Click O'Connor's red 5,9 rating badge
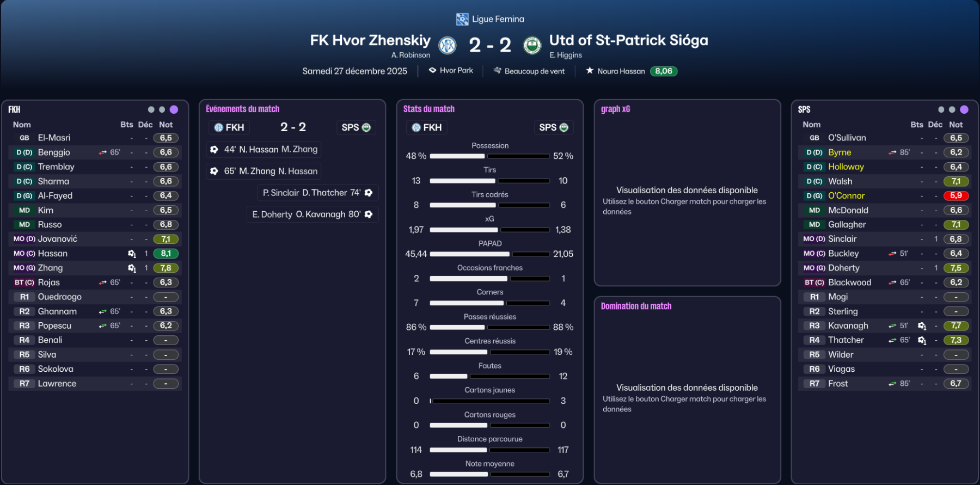Screen dimensions: 980x485 coord(955,196)
